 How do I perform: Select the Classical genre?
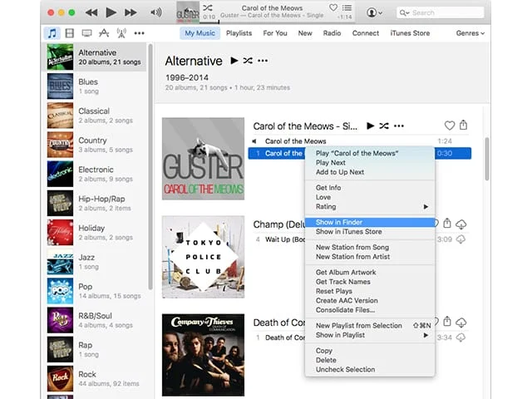pyautogui.click(x=94, y=116)
